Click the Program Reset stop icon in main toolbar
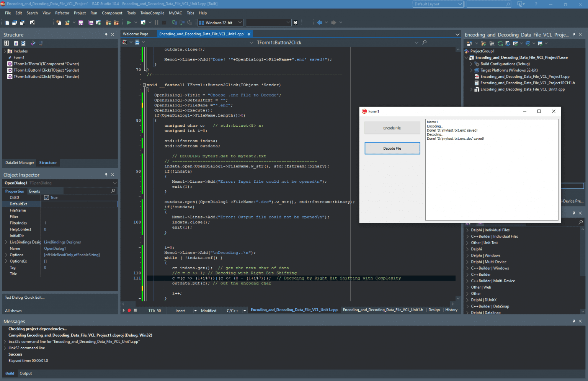Viewport: 588px width, 381px height. (x=164, y=23)
